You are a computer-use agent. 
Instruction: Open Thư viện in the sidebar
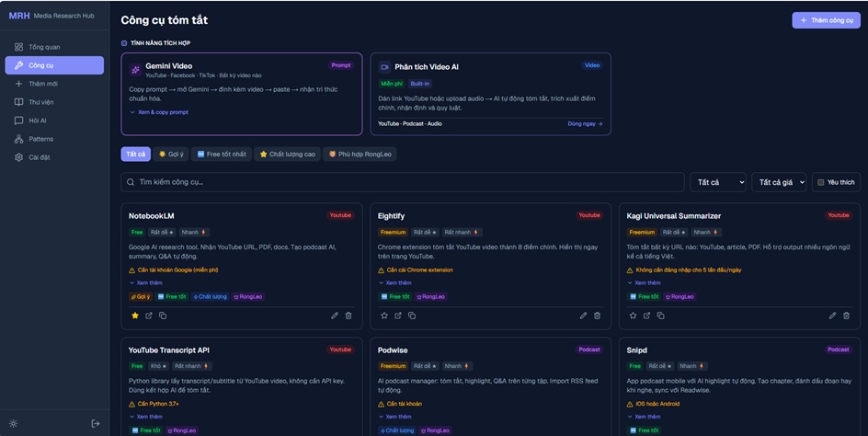click(x=54, y=102)
